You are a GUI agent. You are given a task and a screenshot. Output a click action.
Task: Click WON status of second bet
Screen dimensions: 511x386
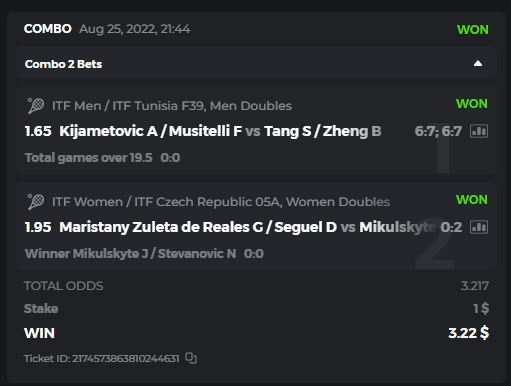tap(472, 200)
